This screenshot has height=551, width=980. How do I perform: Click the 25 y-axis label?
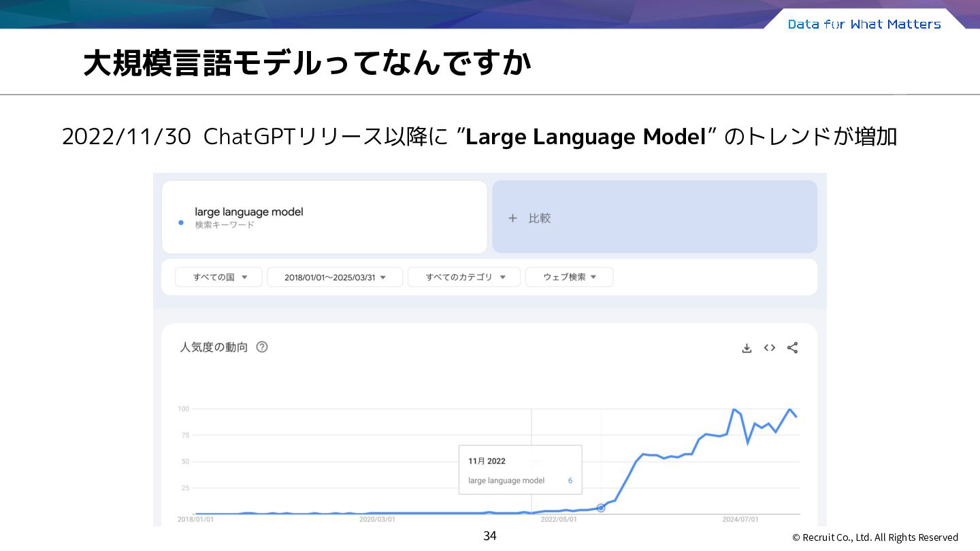pyautogui.click(x=185, y=488)
